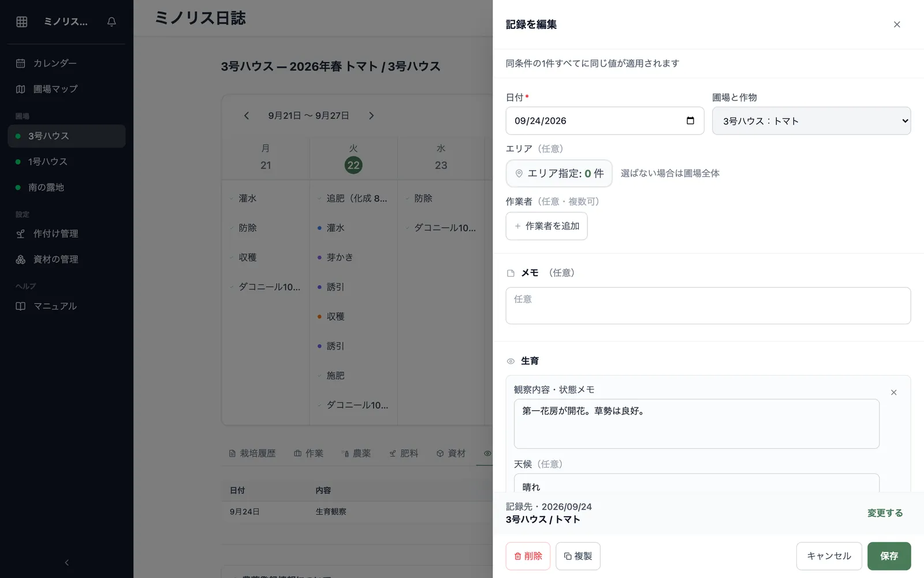
Task: Open the 追肥 task on Tuesday
Action: [x=353, y=198]
